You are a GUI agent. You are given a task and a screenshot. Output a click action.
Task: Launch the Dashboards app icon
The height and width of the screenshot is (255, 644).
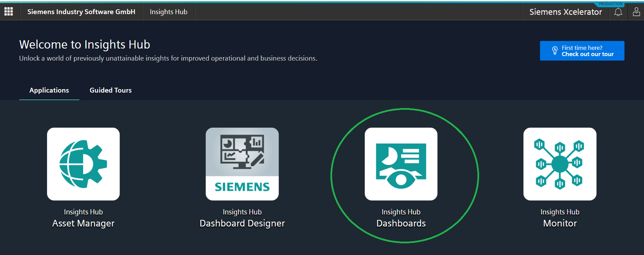pyautogui.click(x=401, y=164)
